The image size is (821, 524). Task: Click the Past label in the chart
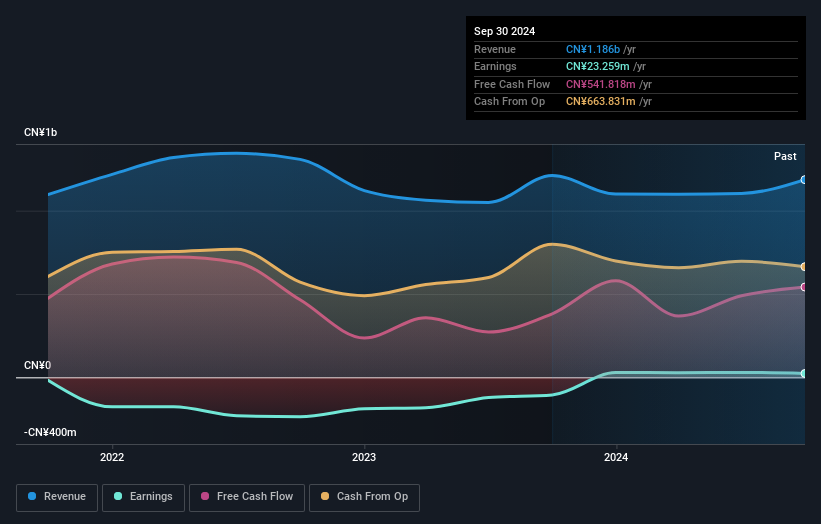[785, 156]
